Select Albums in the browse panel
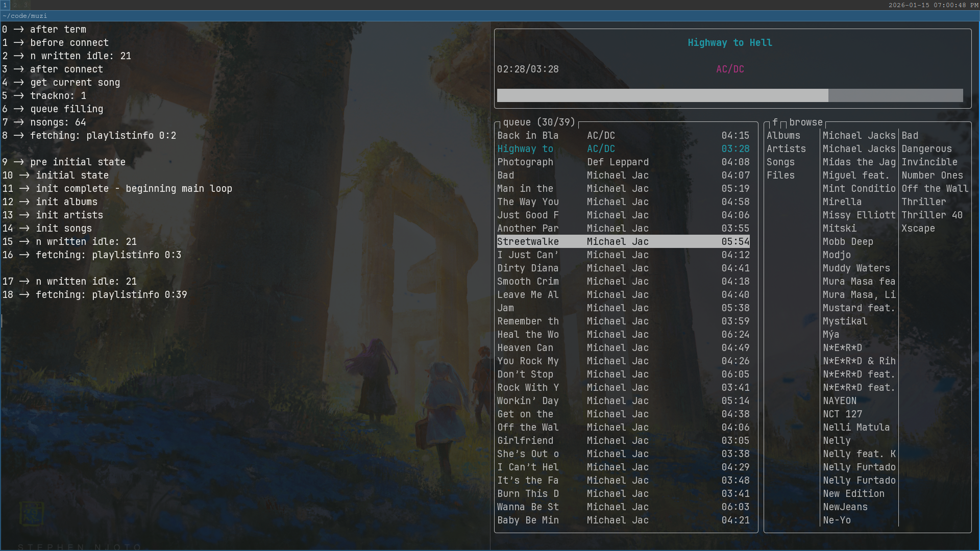 click(783, 136)
